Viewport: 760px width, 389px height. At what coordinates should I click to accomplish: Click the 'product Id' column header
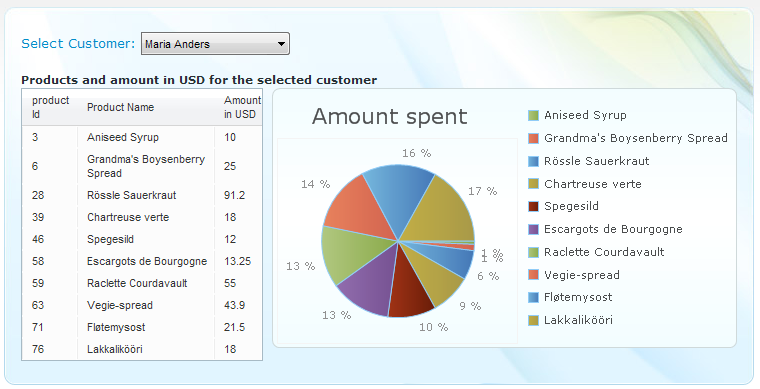[x=50, y=107]
